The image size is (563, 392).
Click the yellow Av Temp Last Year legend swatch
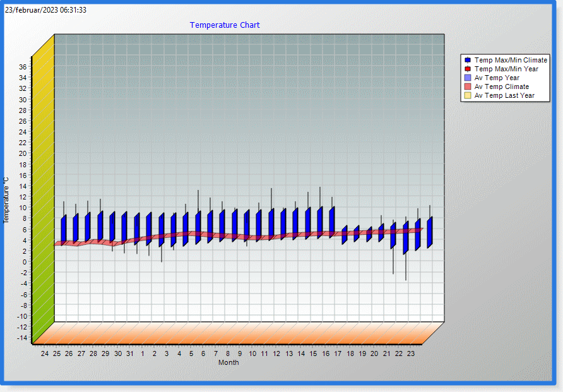coord(468,95)
